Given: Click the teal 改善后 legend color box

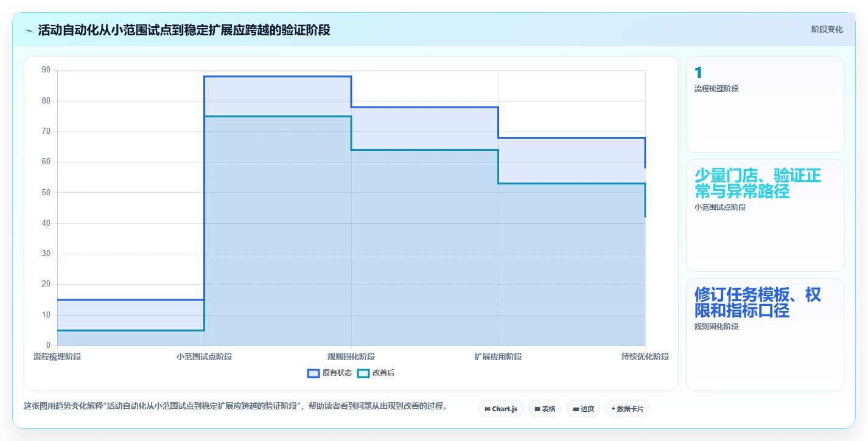Looking at the screenshot, I should click(363, 373).
